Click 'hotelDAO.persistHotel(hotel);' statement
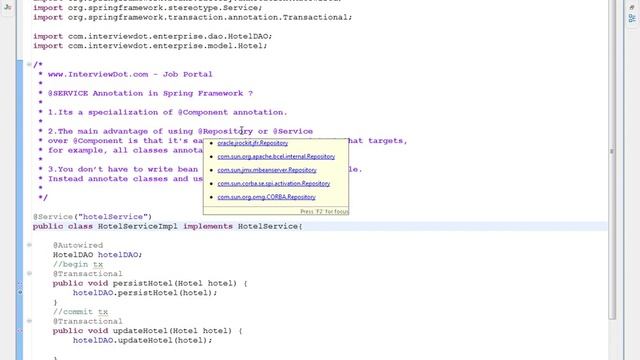The width and height of the screenshot is (640, 360). (145, 293)
